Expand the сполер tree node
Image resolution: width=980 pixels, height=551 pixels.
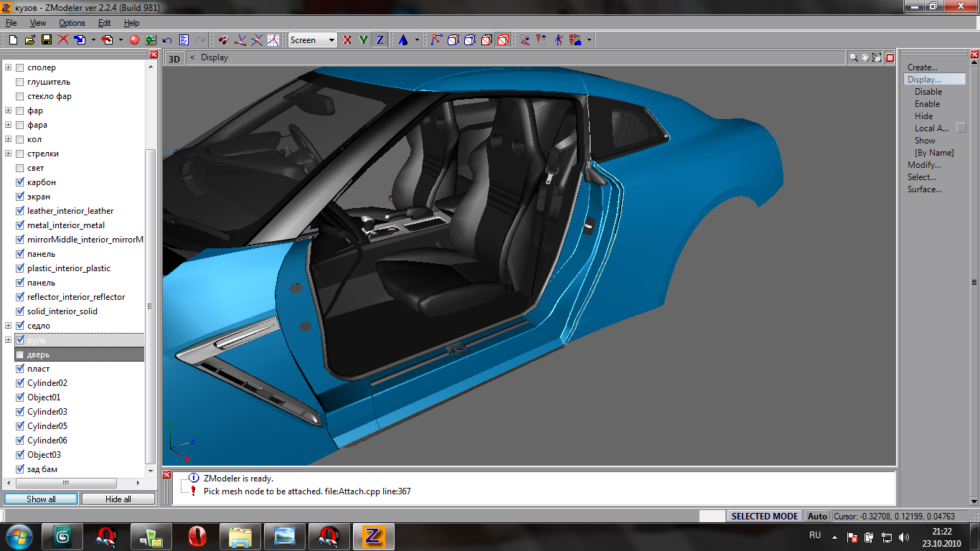[9, 67]
